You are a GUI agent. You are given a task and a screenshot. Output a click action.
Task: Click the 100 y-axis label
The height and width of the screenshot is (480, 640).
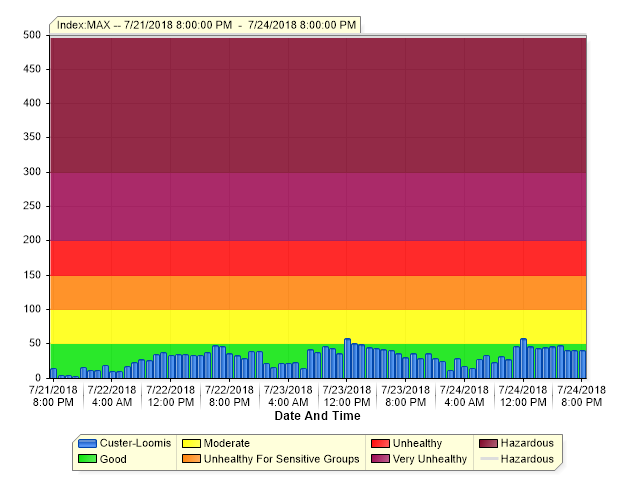[x=32, y=309]
